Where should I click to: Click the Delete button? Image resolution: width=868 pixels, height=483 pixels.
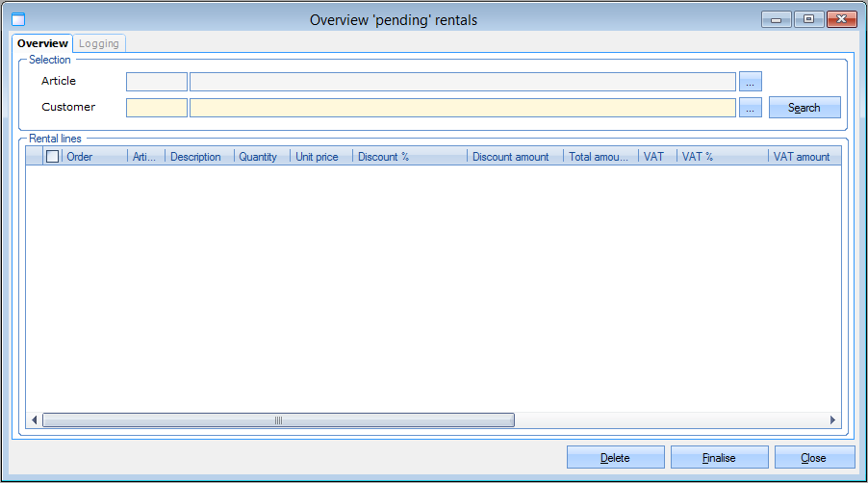pos(615,458)
